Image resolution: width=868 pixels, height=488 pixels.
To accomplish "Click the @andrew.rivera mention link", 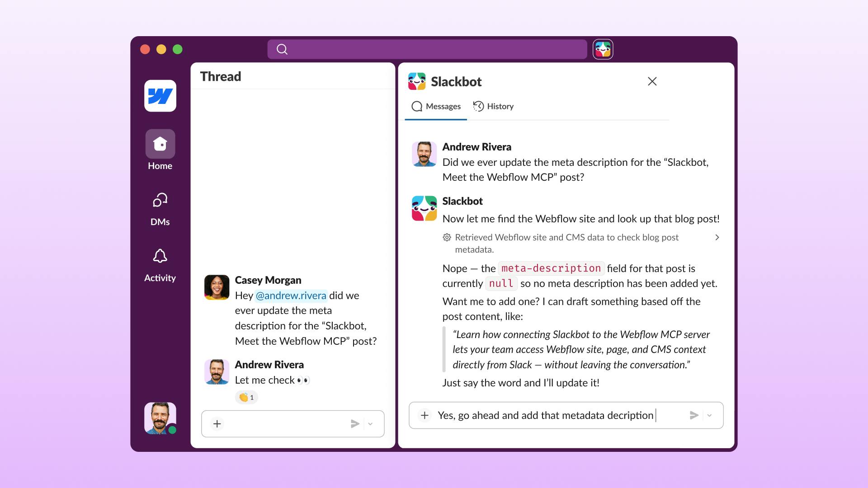I will tap(291, 296).
